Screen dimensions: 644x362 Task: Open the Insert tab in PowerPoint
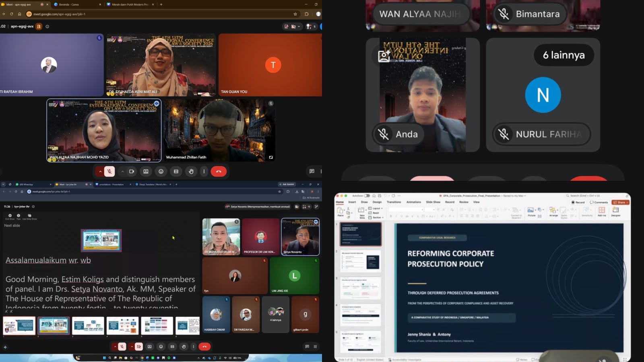click(x=352, y=202)
